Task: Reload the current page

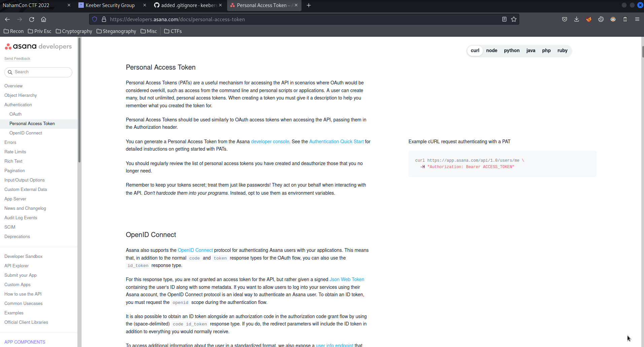Action: [32, 19]
